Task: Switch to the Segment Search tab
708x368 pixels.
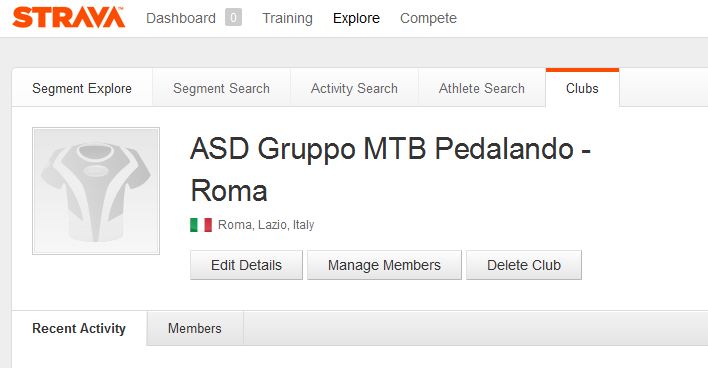Action: (x=221, y=88)
